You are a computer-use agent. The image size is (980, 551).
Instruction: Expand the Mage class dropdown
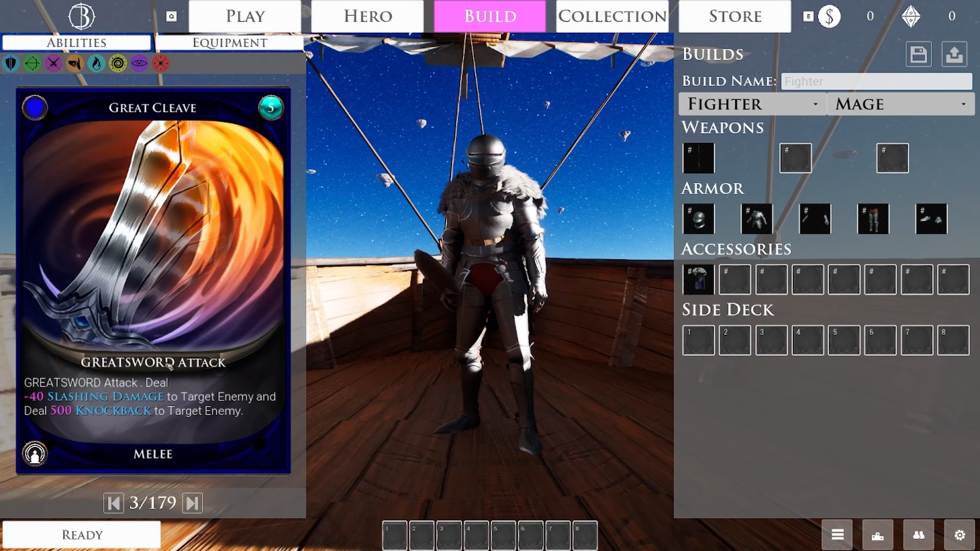coord(900,104)
